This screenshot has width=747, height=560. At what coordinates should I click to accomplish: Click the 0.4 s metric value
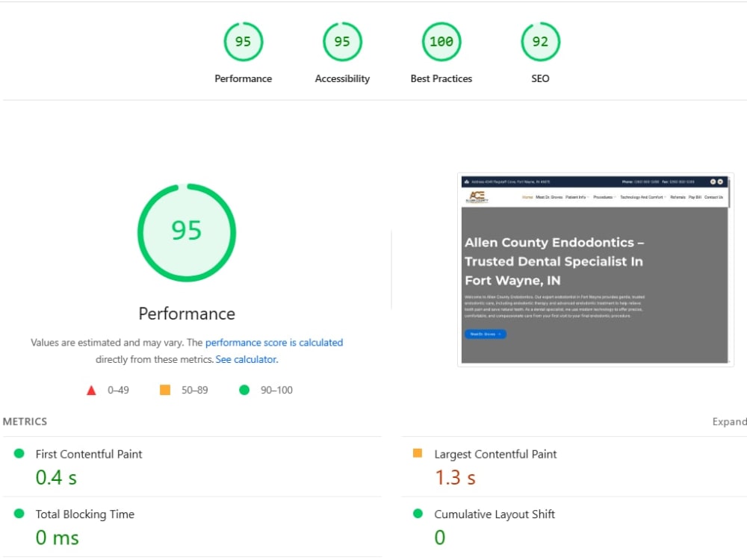[x=56, y=478]
